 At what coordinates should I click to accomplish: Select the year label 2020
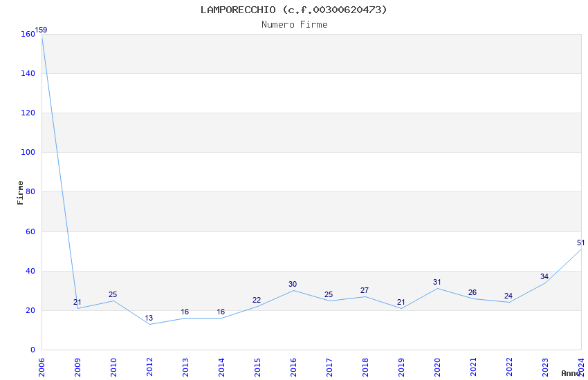pyautogui.click(x=438, y=368)
